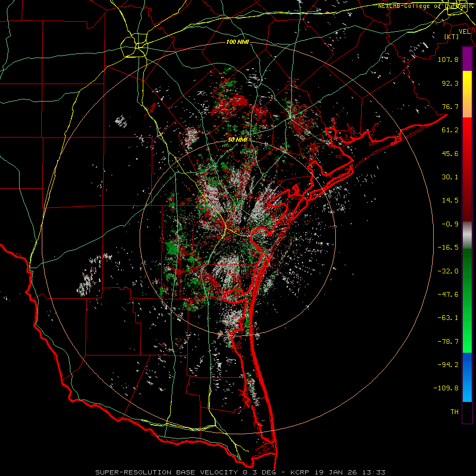This screenshot has height=476, width=476.
Task: Click the 100 NMI range ring label
Action: pyautogui.click(x=237, y=42)
